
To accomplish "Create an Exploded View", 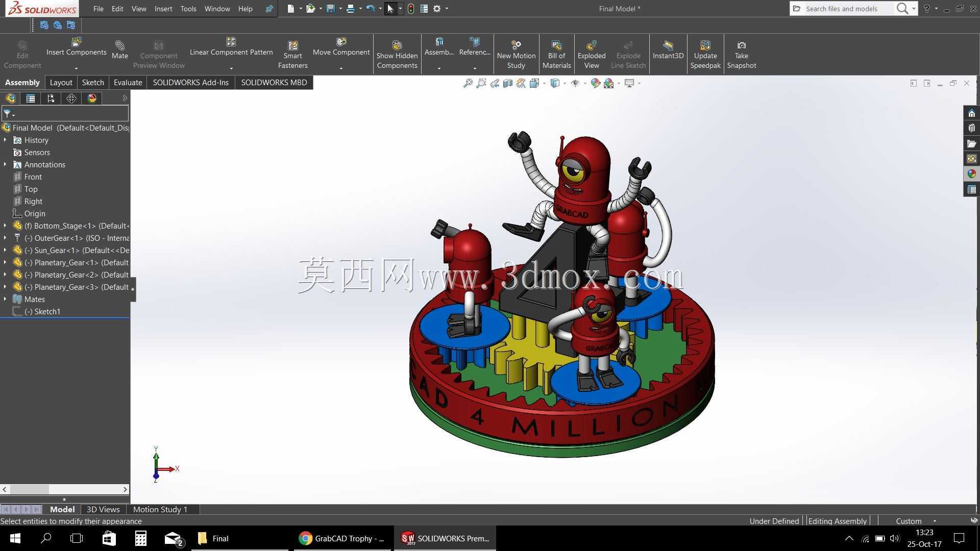I will (x=592, y=55).
